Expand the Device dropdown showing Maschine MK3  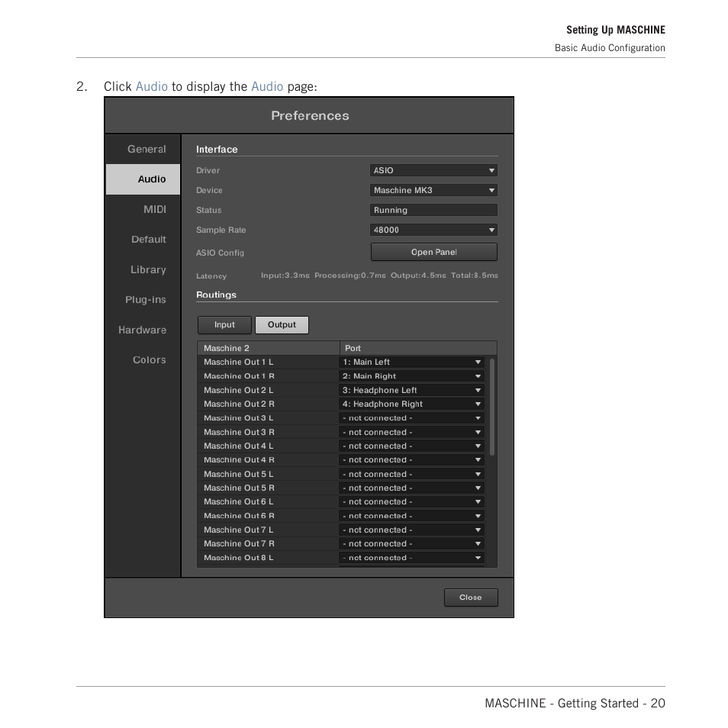(x=433, y=190)
